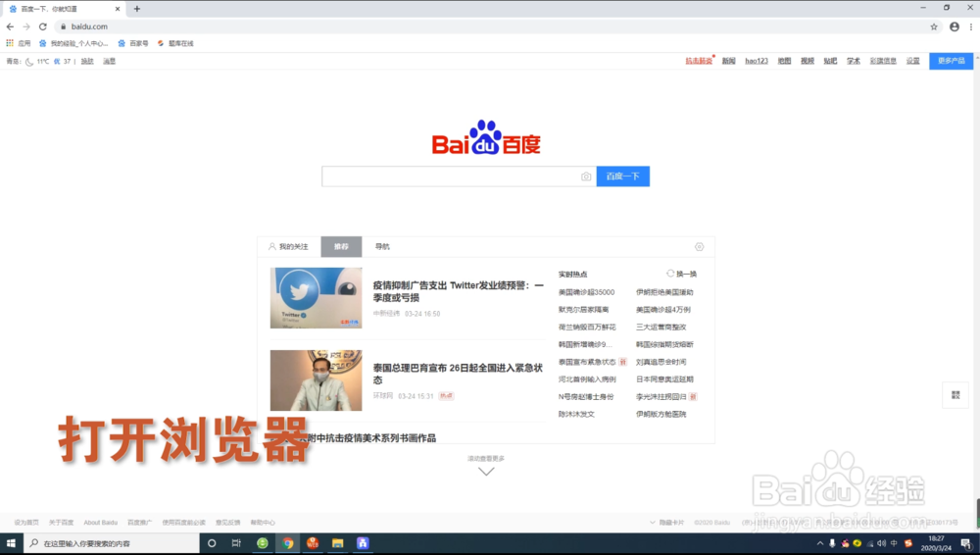980x555 pixels.
Task: Click the 意见反馈 footer link
Action: pyautogui.click(x=227, y=523)
